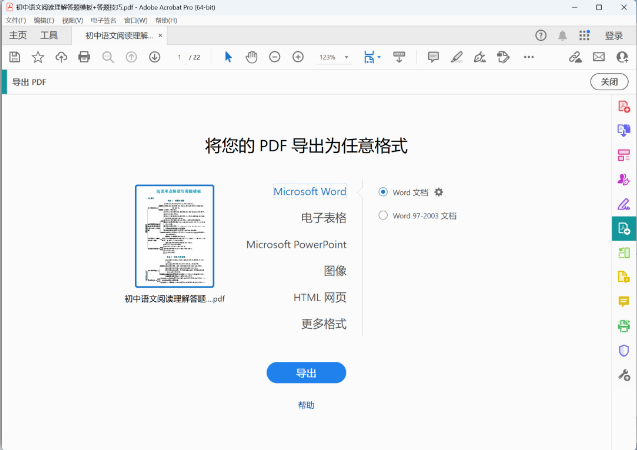Open the 帮助 link below export
The image size is (637, 450).
[306, 405]
